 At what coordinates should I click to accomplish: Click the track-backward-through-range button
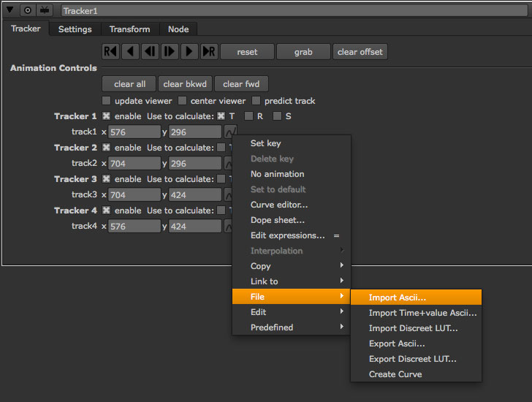point(110,52)
